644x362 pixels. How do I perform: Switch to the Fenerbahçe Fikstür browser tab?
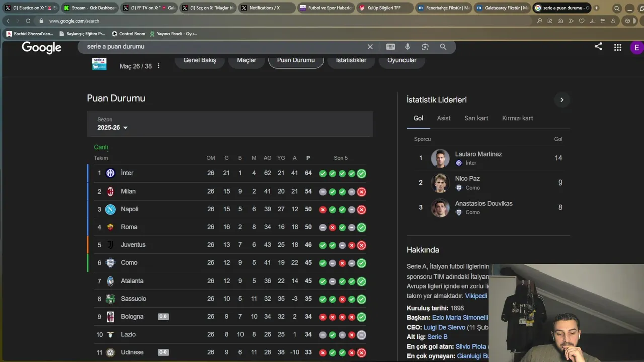pos(444,8)
